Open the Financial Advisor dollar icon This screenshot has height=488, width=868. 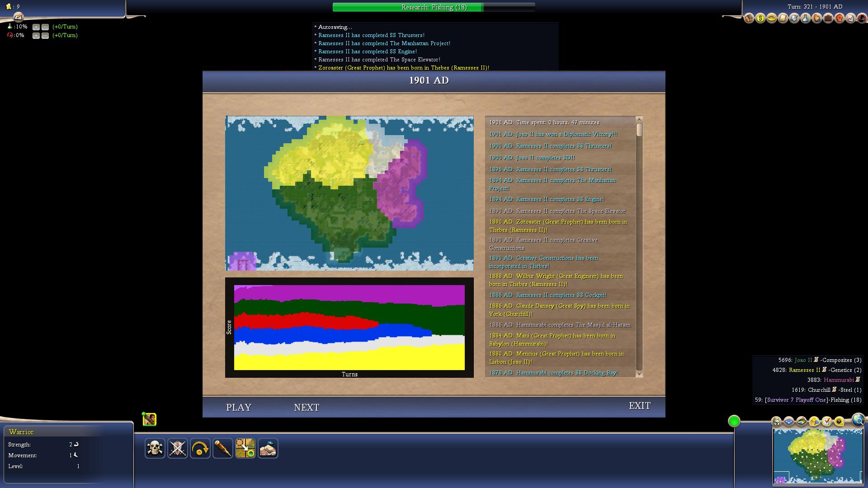[760, 18]
